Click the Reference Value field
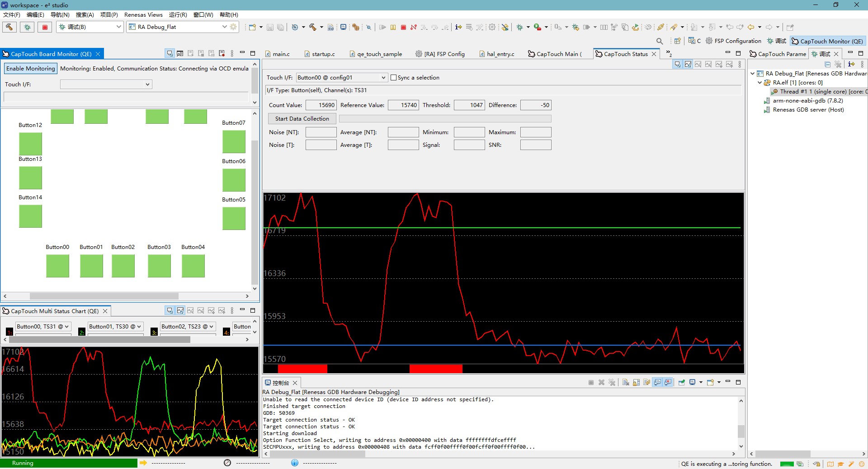Screen dimensions: 868x469 click(403, 105)
